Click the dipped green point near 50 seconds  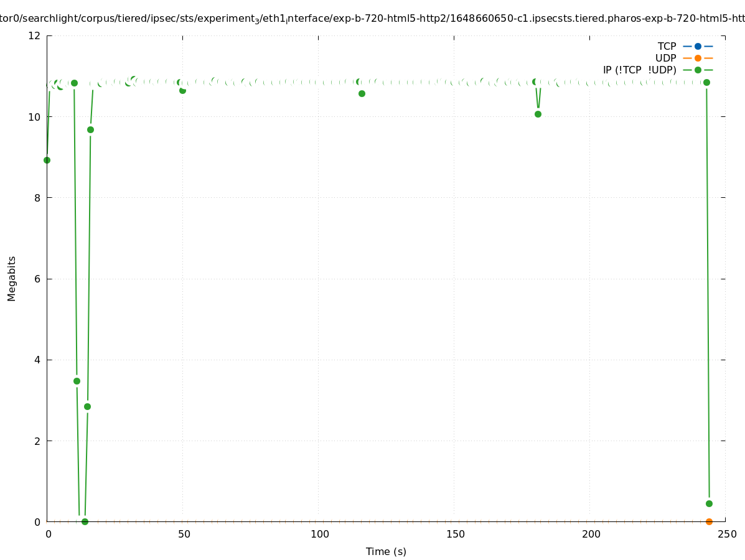(x=182, y=90)
